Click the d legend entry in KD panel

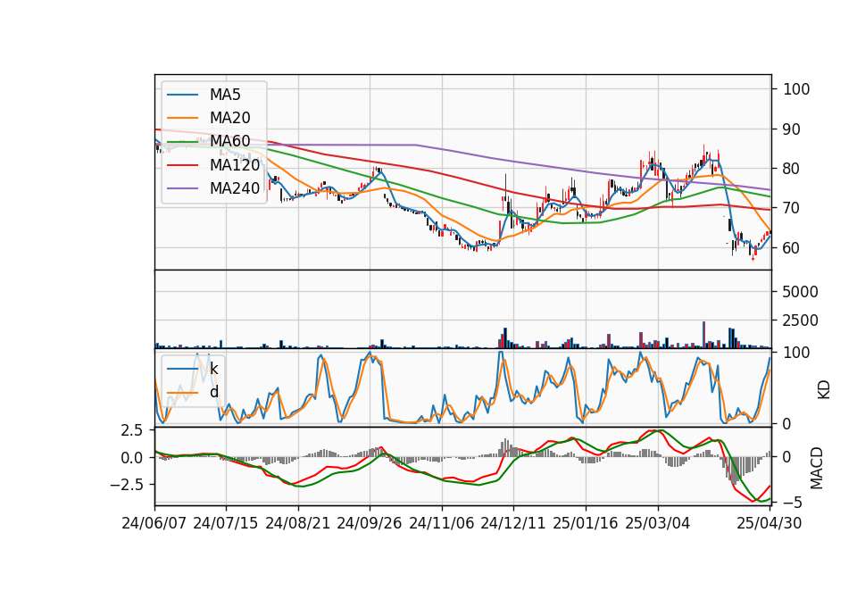[214, 392]
